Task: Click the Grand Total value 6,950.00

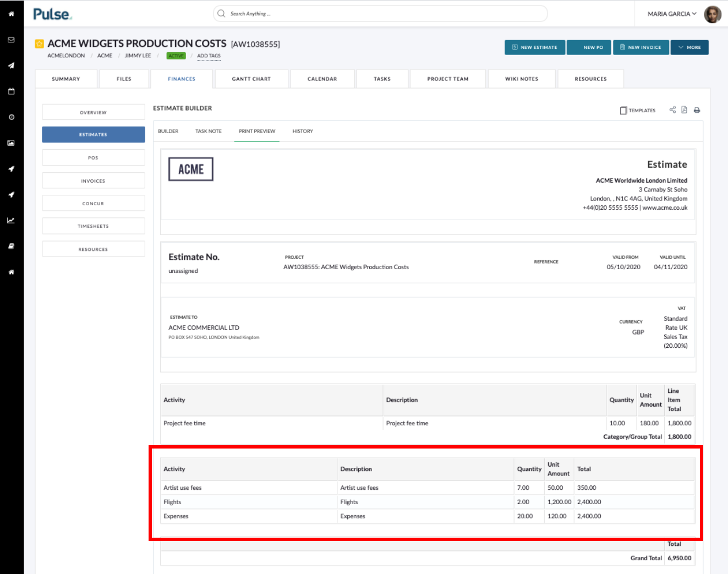Action: tap(680, 558)
